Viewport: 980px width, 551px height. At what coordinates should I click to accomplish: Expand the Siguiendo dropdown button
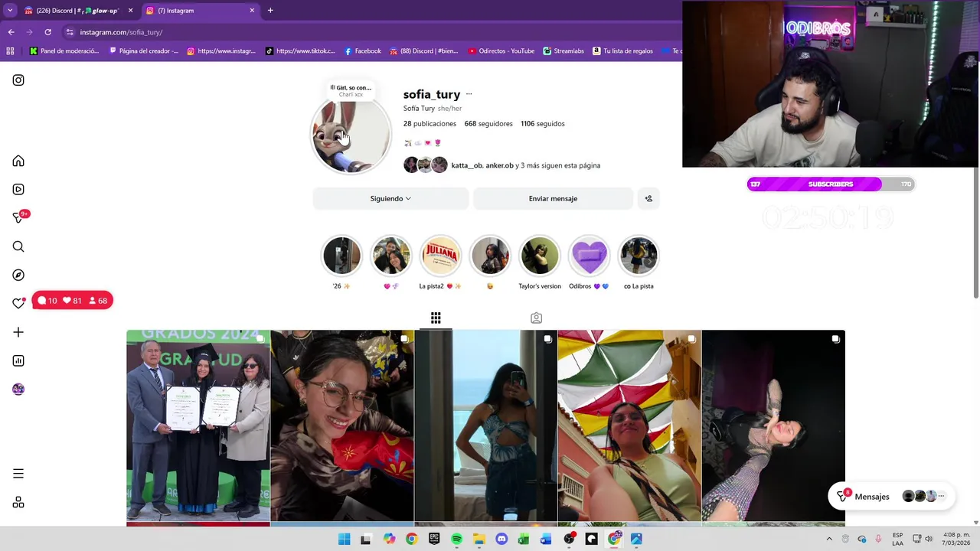point(390,199)
